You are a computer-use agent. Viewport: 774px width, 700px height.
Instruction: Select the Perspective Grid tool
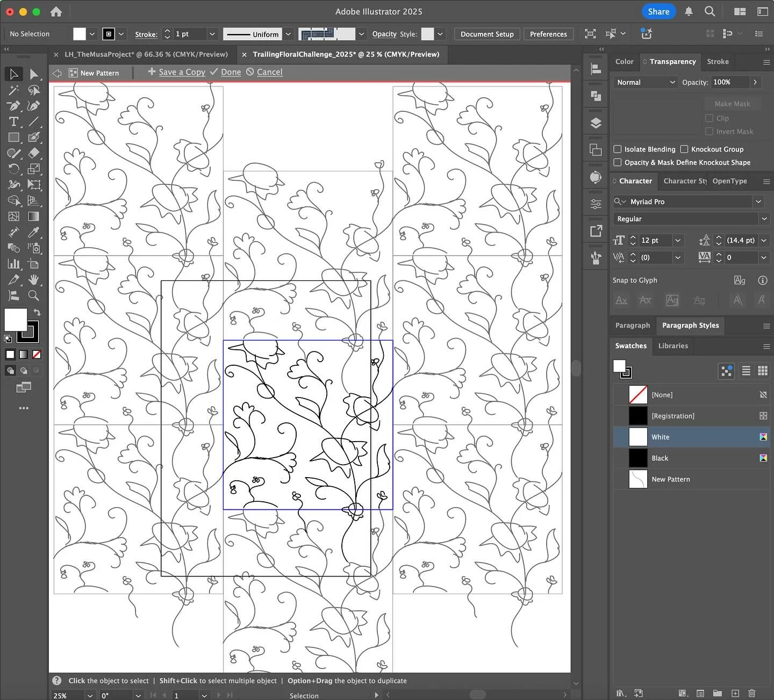(x=34, y=200)
